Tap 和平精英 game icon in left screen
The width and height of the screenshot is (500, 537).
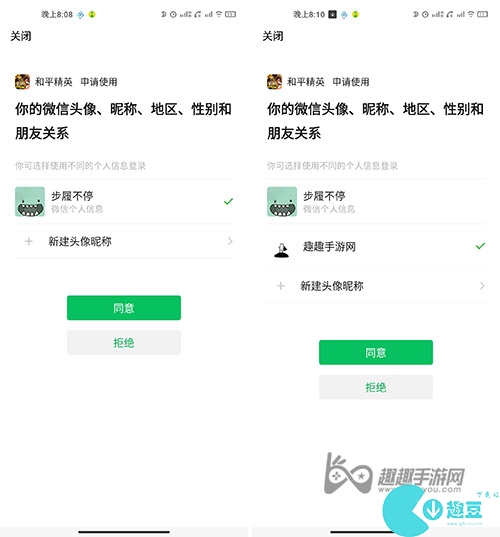(x=22, y=82)
